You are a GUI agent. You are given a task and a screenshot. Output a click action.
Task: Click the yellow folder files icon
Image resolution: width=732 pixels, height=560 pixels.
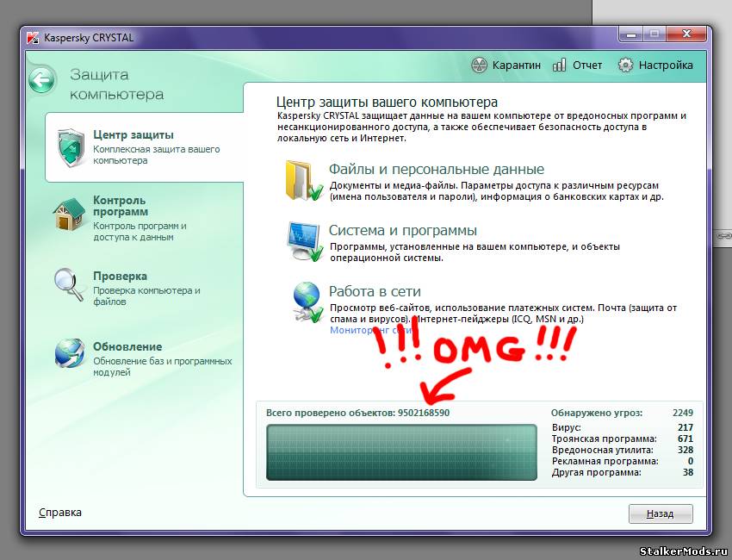point(304,180)
